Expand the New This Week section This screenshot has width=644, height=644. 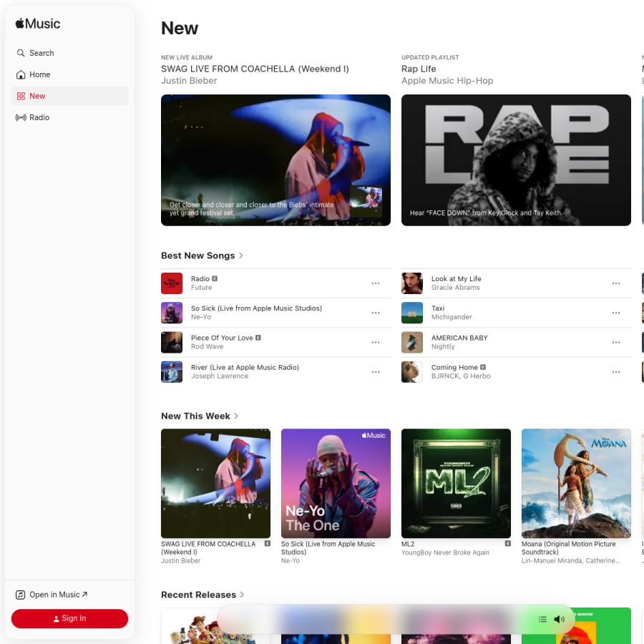pos(236,416)
